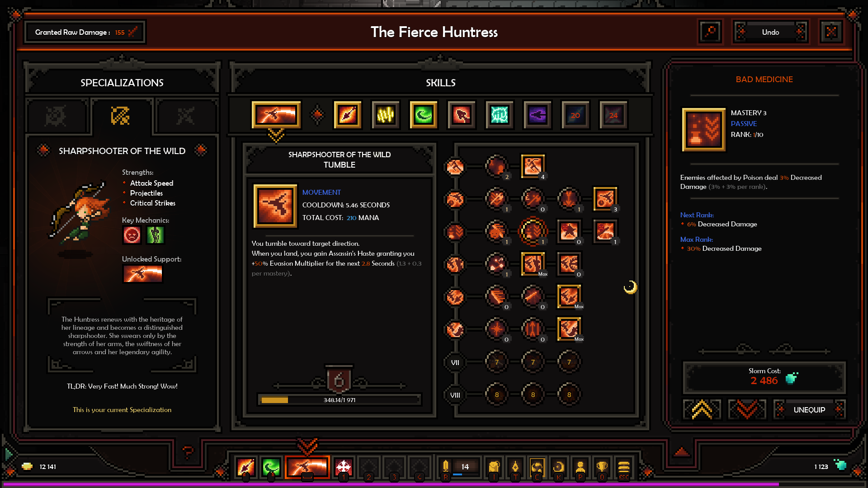Expand panel using red up arrow
This screenshot has width=868, height=488.
pyautogui.click(x=682, y=451)
